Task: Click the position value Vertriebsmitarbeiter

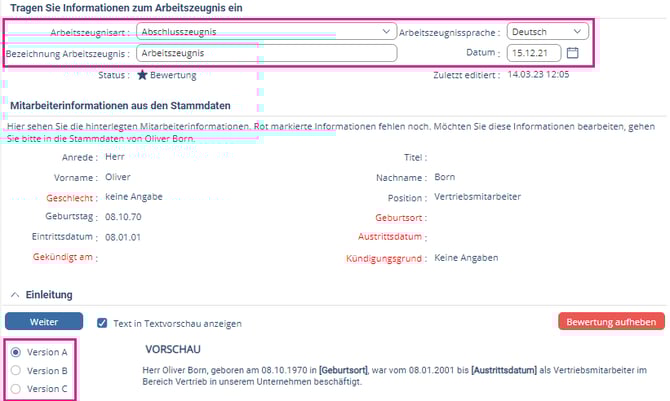Action: pos(477,197)
